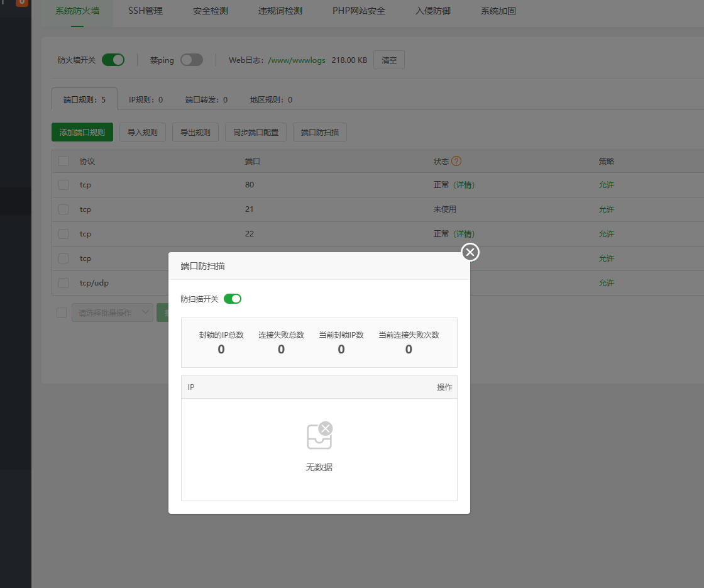Click the IP column header in dialog
The width and height of the screenshot is (704, 588).
pyautogui.click(x=191, y=387)
